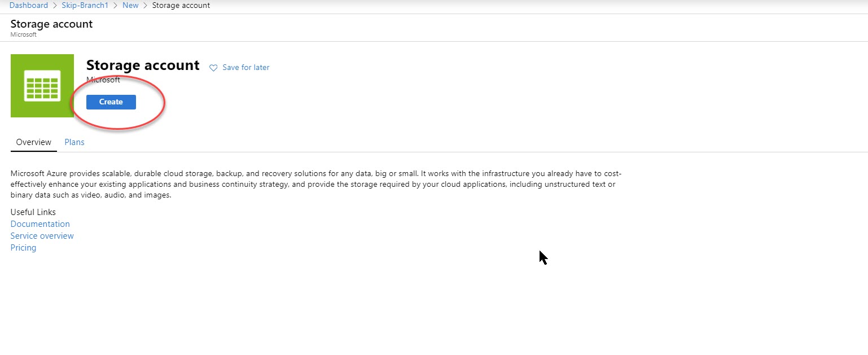Click the Microsoft publisher text under the blade title
Viewport: 868px width, 355px height.
click(x=23, y=34)
